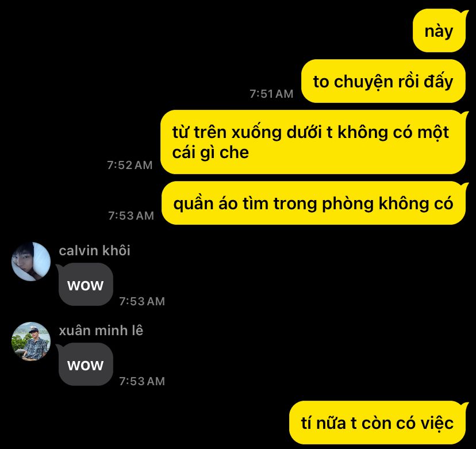Select the 'tí nữa t còn có việc' message

(377, 423)
